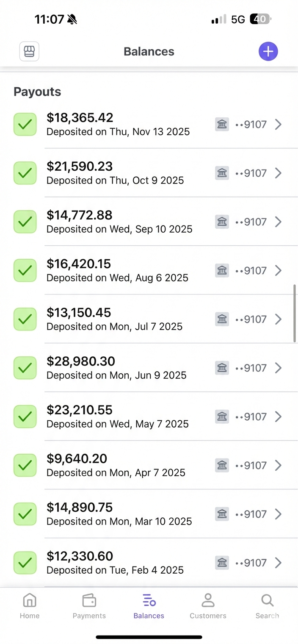Tap the purple plus button to add a payout
This screenshot has height=644, width=298.
268,51
